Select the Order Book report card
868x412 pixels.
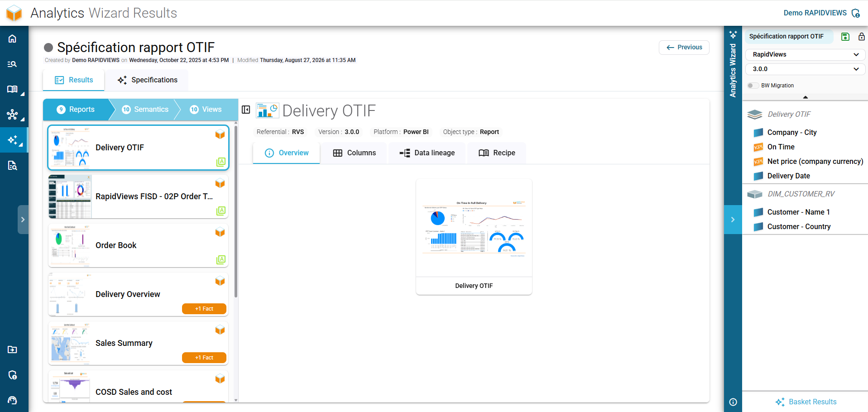pos(139,245)
